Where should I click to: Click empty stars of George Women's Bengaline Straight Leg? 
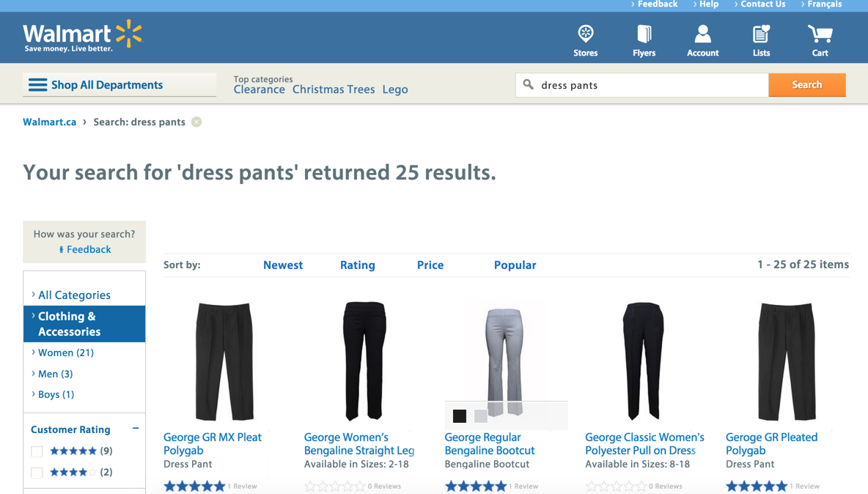[335, 486]
